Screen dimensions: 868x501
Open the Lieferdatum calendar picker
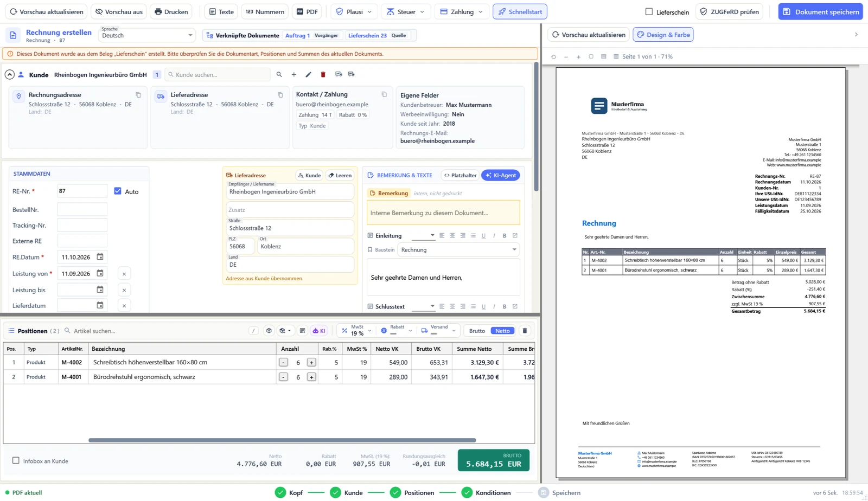100,306
